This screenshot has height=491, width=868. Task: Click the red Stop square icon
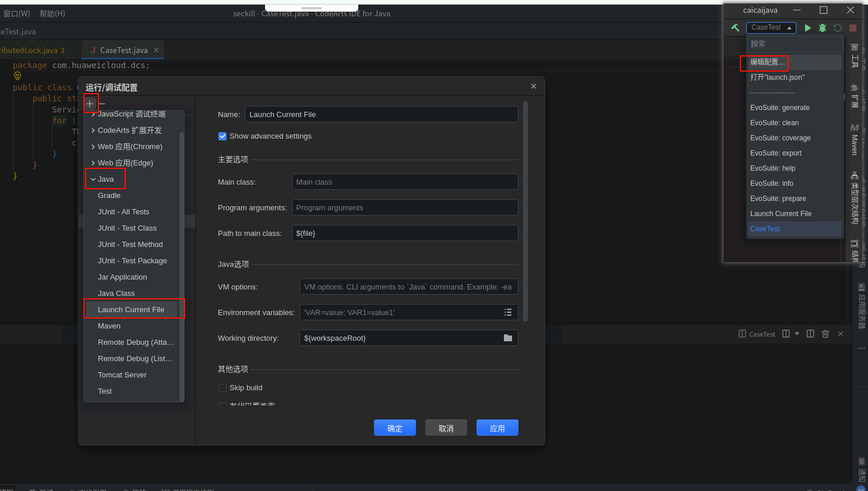(x=853, y=27)
